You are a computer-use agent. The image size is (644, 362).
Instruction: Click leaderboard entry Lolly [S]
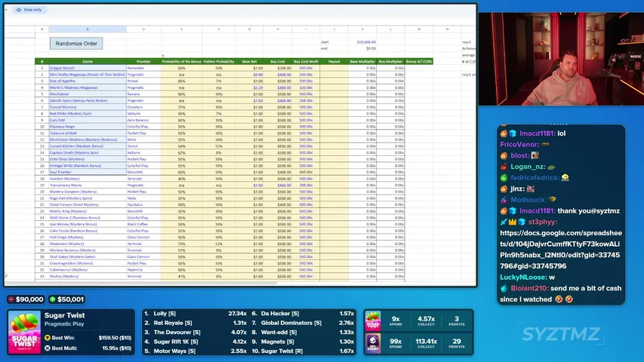pyautogui.click(x=165, y=314)
